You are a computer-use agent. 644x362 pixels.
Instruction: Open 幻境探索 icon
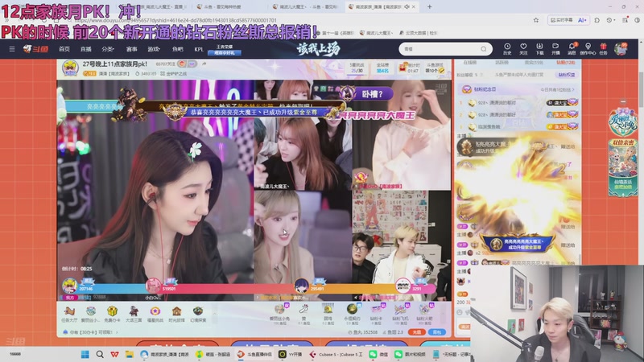pos(198,314)
